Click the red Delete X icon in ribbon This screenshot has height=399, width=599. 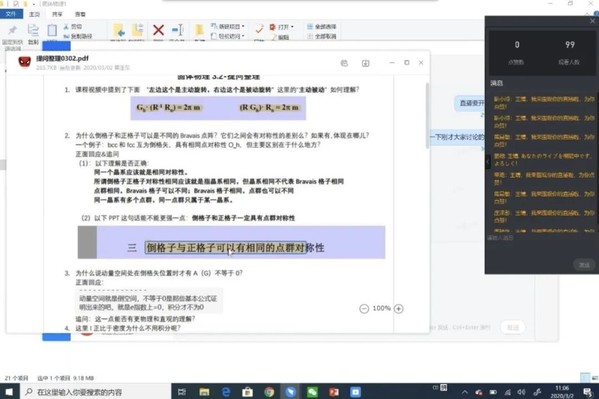158,30
